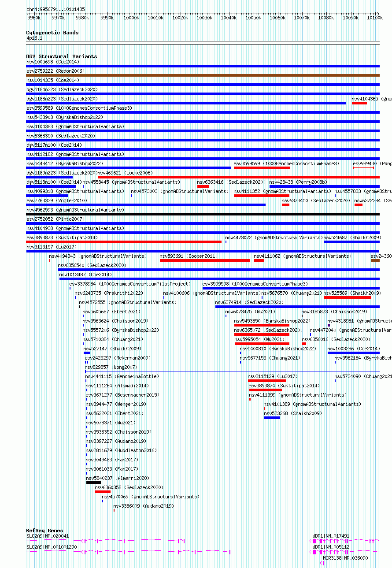Select nsv4573003 variant label
392x568 pixels.
(x=180, y=191)
